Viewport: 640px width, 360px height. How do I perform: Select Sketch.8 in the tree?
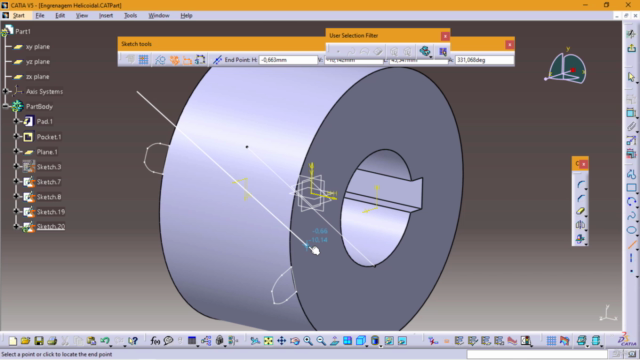[x=49, y=197]
